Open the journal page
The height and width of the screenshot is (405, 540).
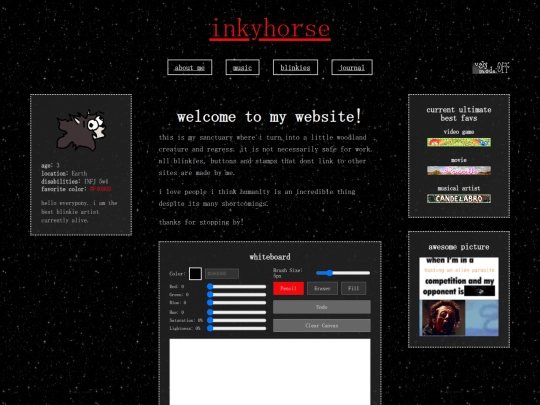[352, 67]
